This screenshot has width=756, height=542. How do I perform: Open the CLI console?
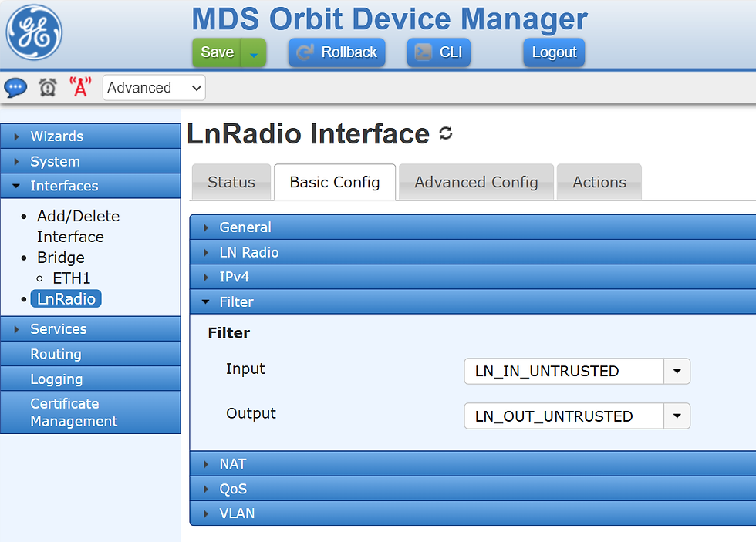(438, 52)
